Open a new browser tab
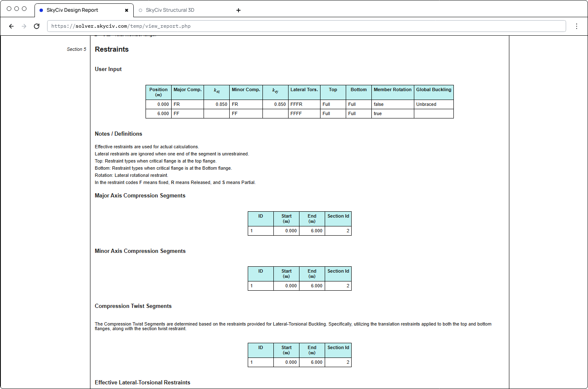 pos(238,10)
